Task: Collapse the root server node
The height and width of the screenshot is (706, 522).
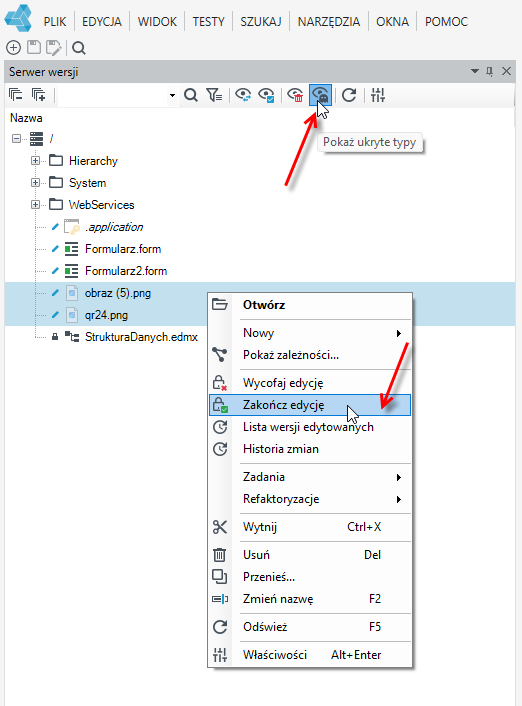Action: click(x=16, y=138)
